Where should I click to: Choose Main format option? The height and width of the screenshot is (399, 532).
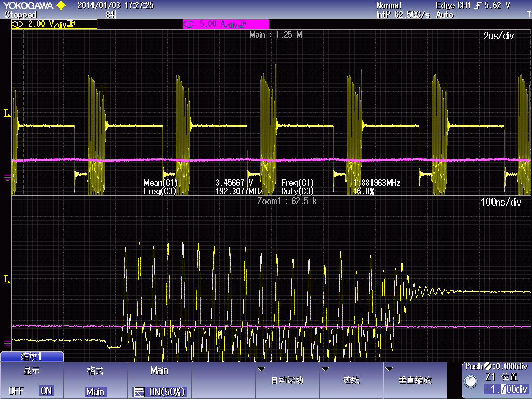click(95, 392)
